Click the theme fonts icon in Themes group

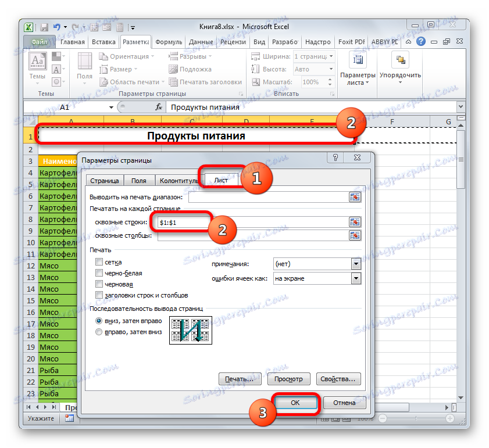(56, 69)
